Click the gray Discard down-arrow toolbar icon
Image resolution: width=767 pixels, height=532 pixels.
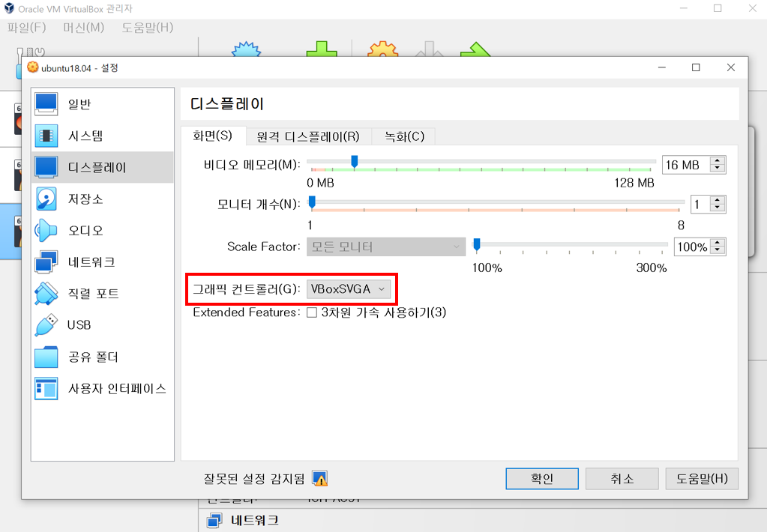[x=429, y=49]
